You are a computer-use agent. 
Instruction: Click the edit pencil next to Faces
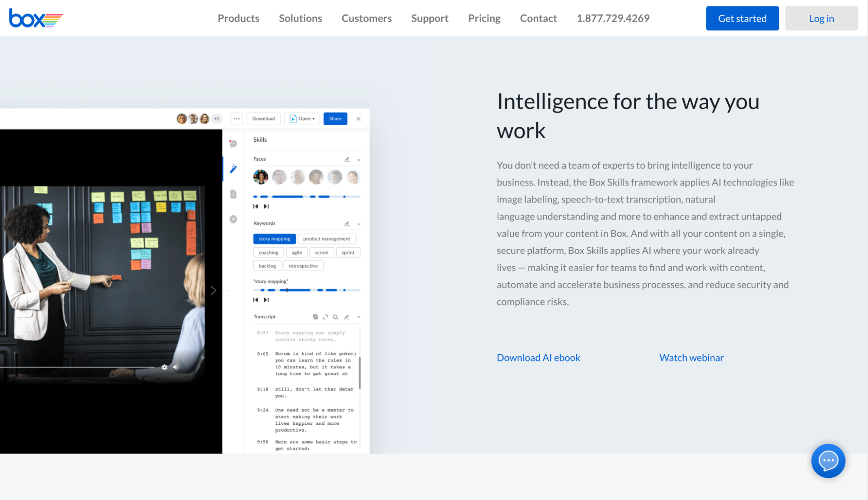coord(347,159)
